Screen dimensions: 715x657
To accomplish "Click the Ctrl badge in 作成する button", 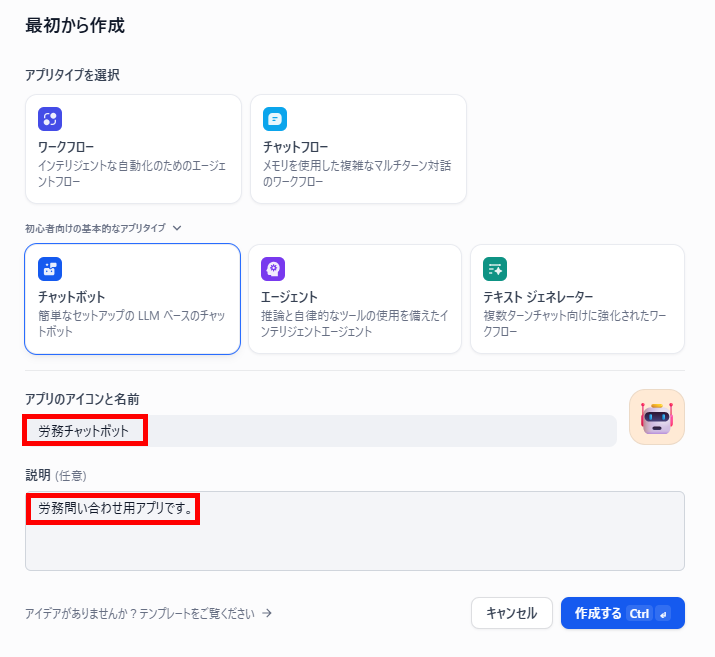I will point(639,614).
